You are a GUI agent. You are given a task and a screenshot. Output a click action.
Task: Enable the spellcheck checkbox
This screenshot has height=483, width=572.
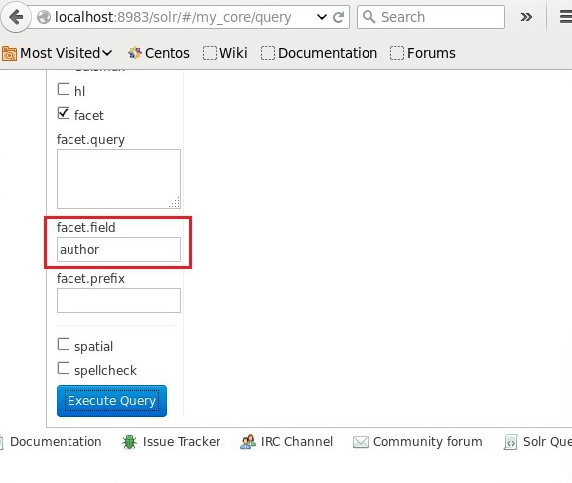[63, 368]
